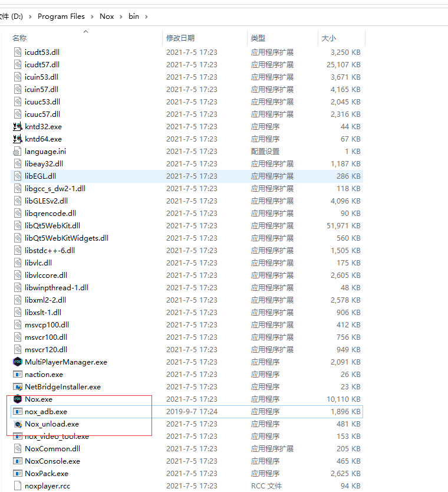The width and height of the screenshot is (448, 492).
Task: Select the file name libQt5WebKitWidgets.dll
Action: (67, 238)
